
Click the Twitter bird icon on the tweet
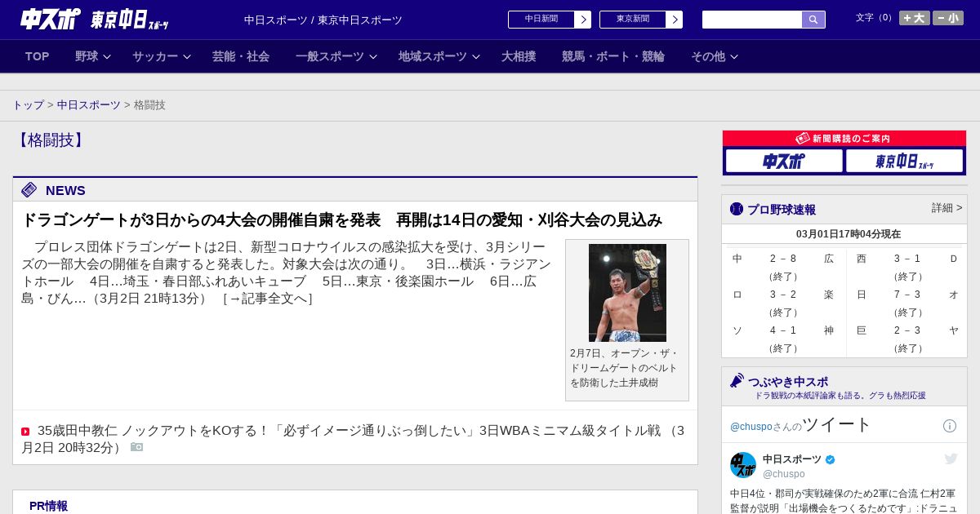coord(951,459)
